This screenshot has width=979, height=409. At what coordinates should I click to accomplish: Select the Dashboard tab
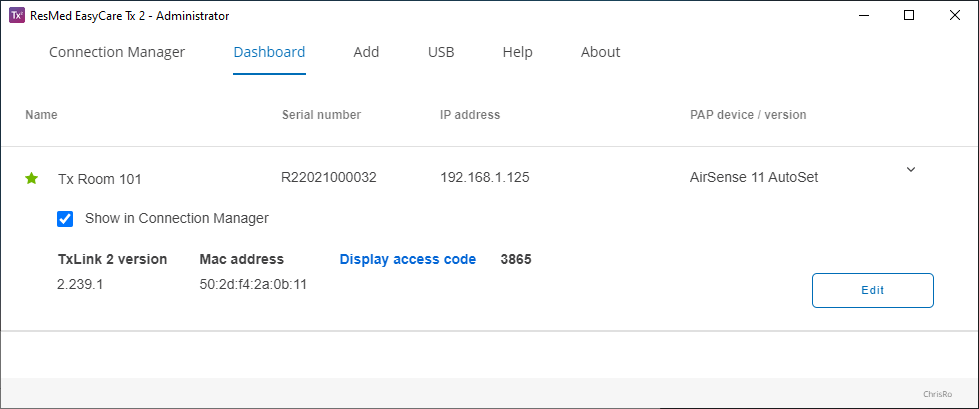[269, 52]
